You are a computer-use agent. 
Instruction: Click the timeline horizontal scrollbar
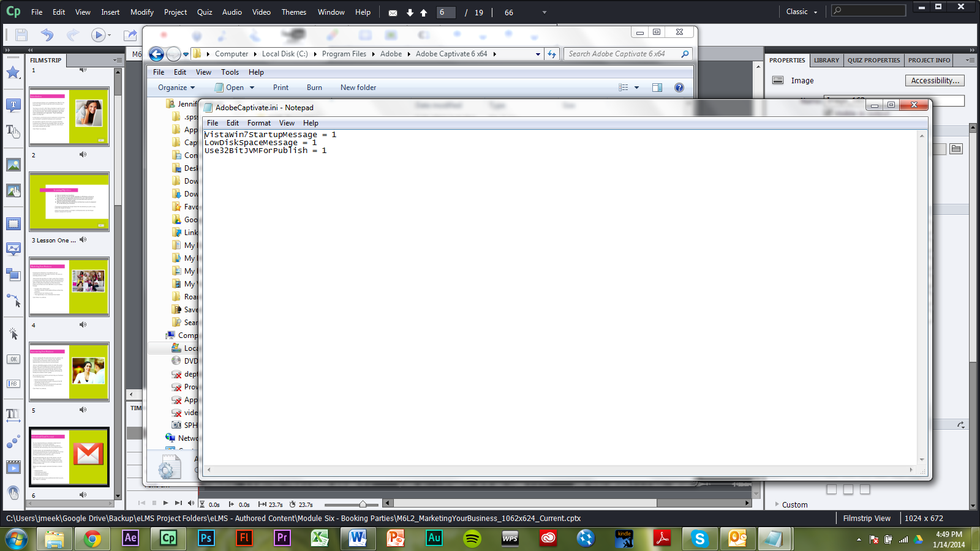525,503
